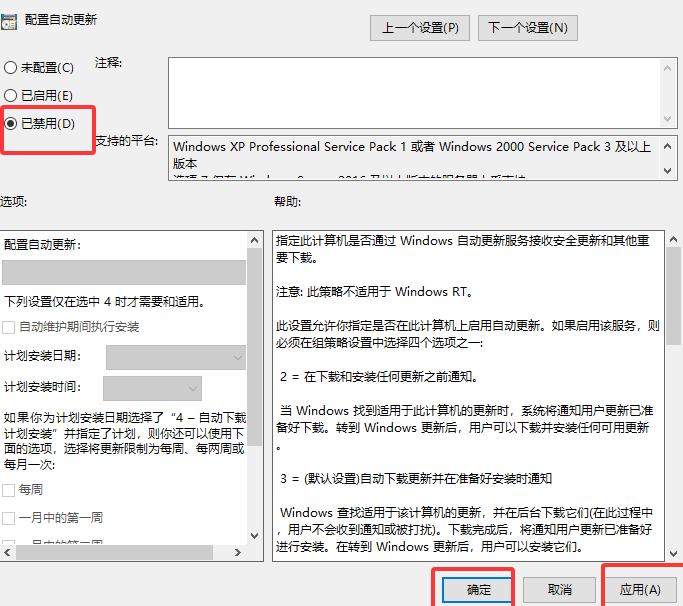
Task: Click the policy icon beside 配置自动更新 title
Action: tap(9, 22)
